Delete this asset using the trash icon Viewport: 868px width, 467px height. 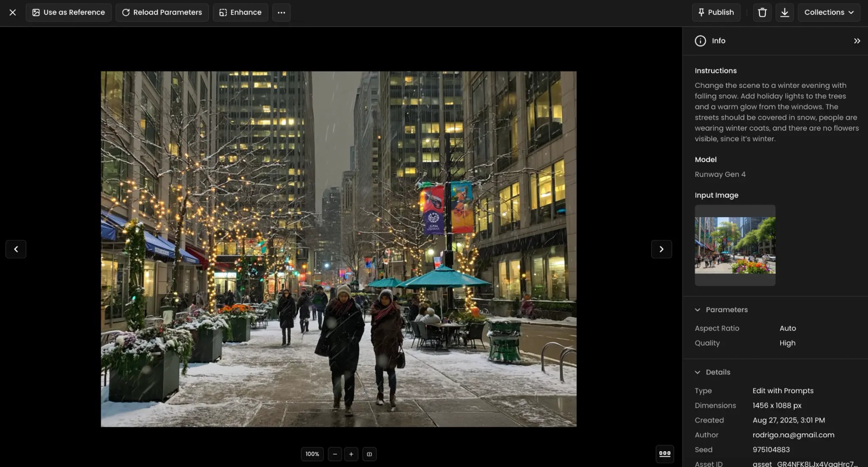pyautogui.click(x=762, y=12)
